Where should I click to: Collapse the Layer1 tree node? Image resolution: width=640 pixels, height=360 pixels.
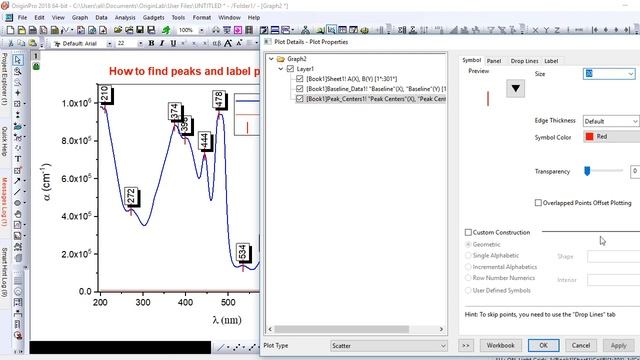281,69
